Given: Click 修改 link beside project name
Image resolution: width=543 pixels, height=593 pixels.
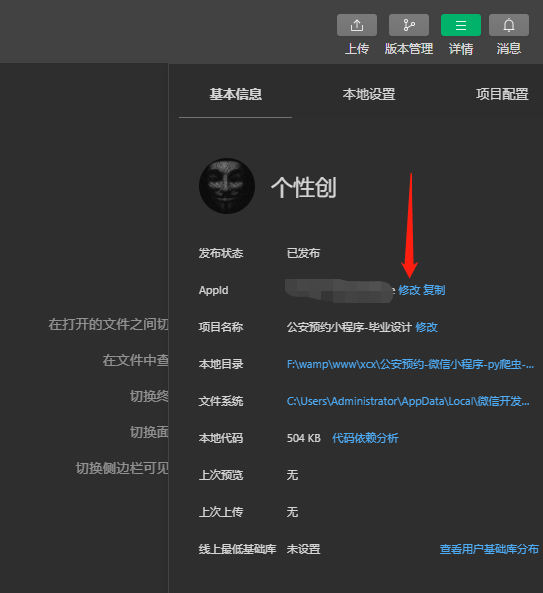Looking at the screenshot, I should click(426, 327).
